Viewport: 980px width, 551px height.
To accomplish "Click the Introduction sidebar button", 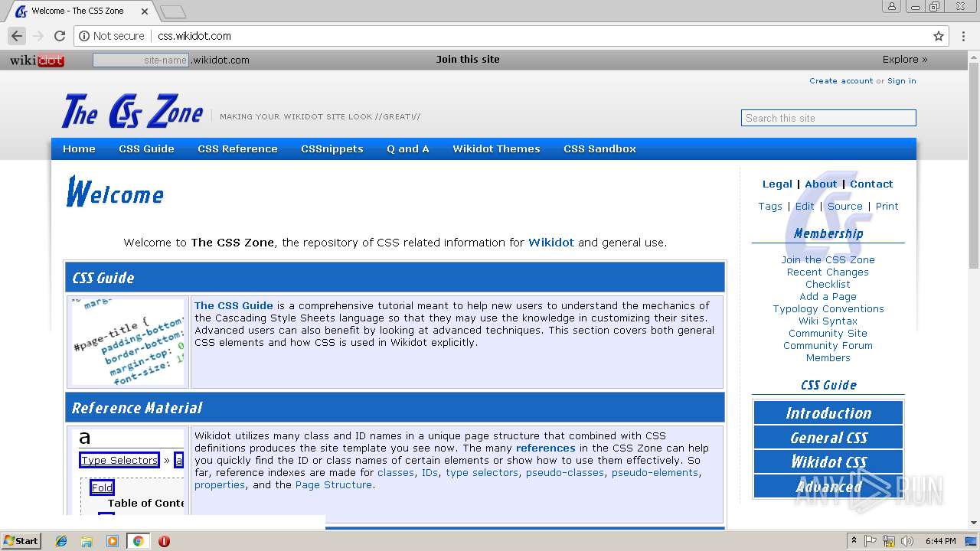I will click(828, 413).
